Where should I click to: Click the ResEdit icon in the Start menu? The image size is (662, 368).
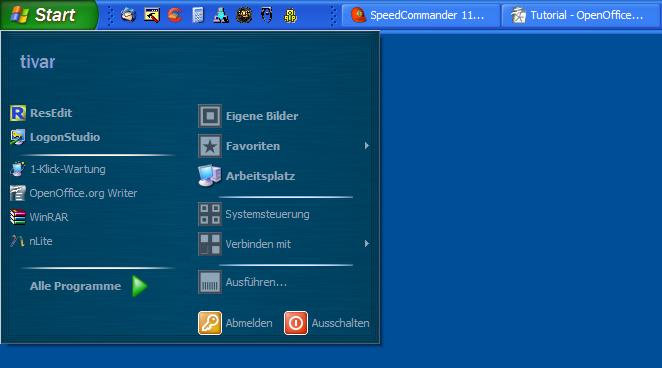point(18,113)
